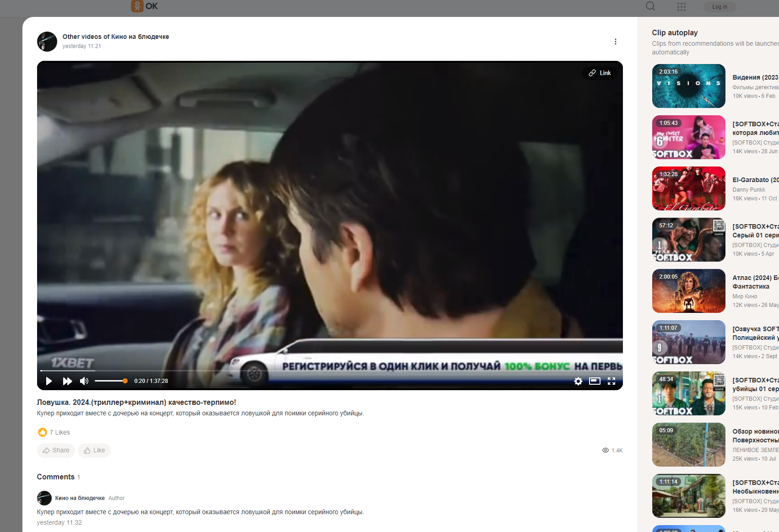This screenshot has width=779, height=532.
Task: Click the video title Ловушка. 2024
Action: coord(136,403)
